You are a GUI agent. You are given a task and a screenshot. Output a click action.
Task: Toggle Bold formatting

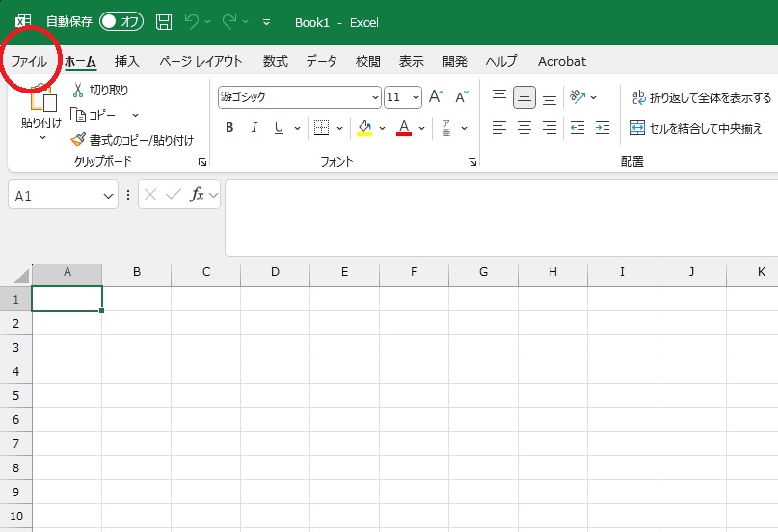coord(229,128)
